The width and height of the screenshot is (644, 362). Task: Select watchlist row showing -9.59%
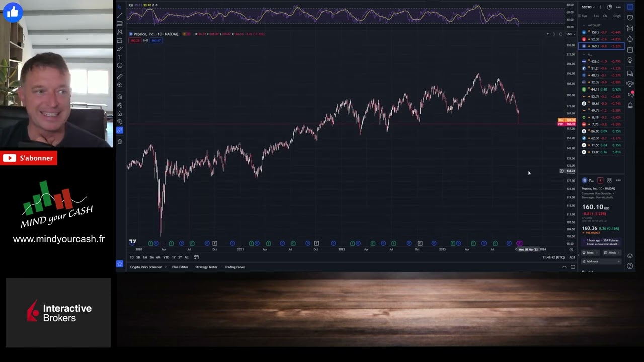[x=602, y=124]
